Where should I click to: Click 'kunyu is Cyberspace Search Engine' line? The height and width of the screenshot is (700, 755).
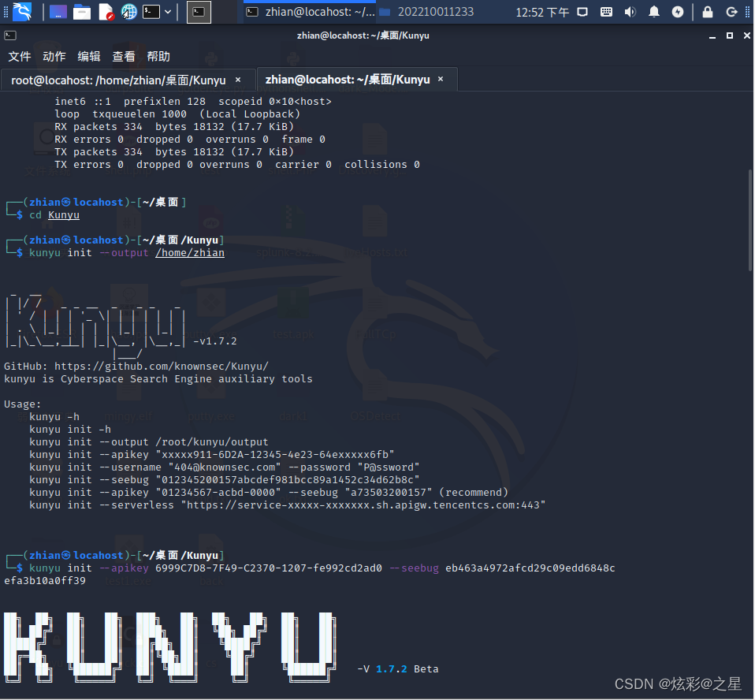pos(158,378)
